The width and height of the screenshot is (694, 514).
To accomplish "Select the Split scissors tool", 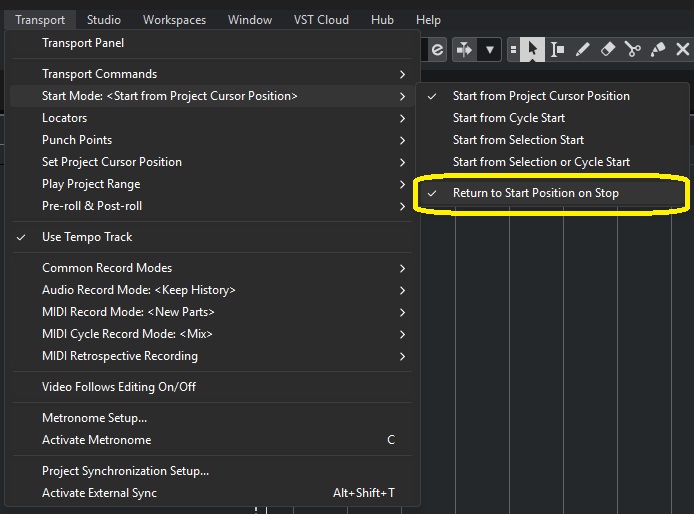I will 632,49.
